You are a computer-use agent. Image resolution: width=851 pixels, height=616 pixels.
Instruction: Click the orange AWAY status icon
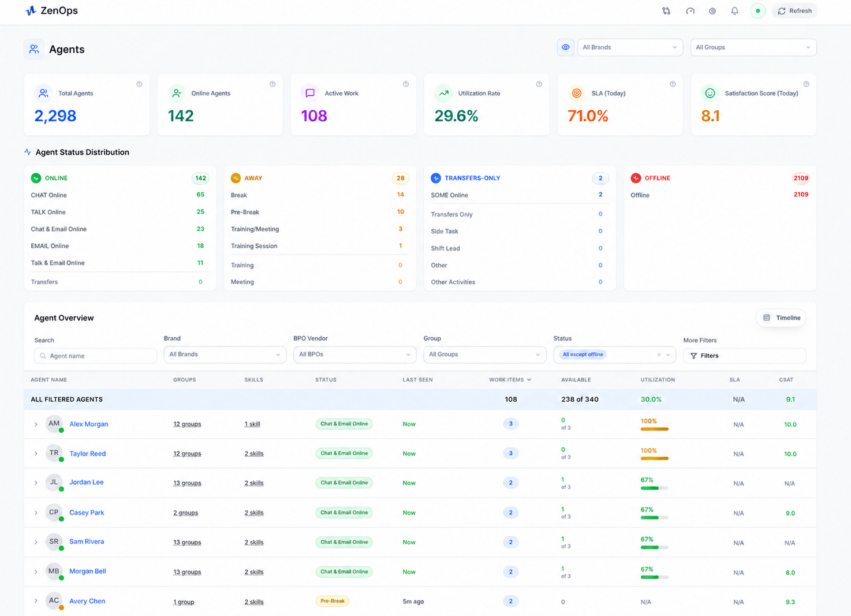(x=236, y=178)
